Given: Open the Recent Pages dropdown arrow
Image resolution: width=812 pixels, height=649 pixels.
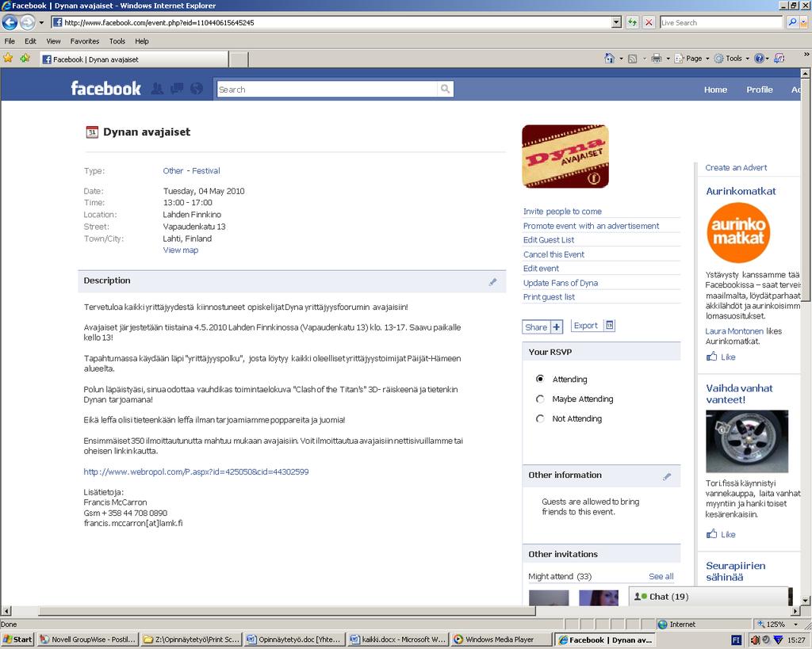Looking at the screenshot, I should [x=41, y=23].
